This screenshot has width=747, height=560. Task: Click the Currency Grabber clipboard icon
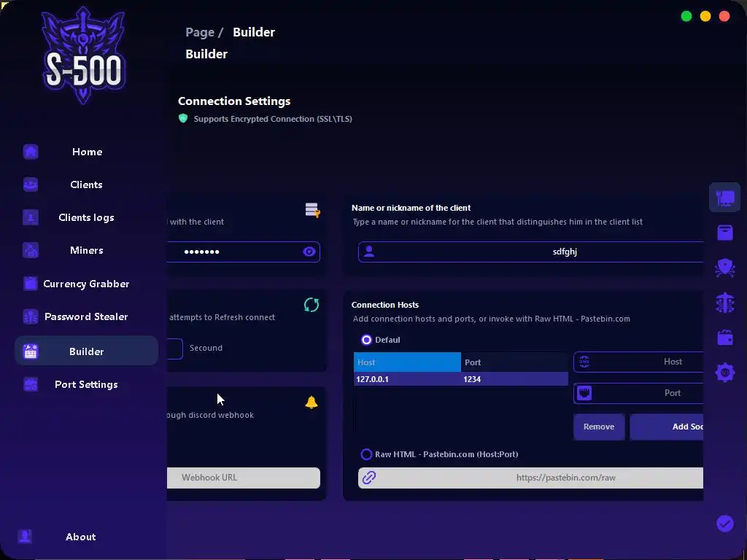click(x=31, y=284)
